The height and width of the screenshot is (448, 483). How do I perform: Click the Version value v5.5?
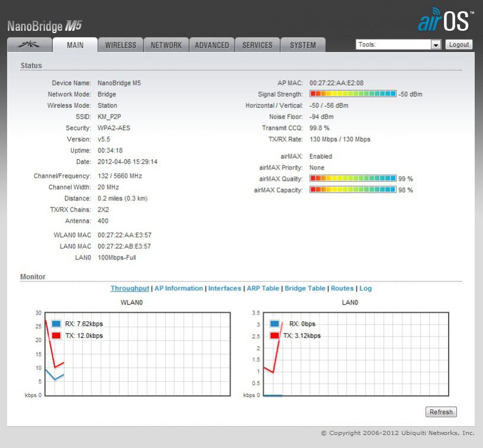click(x=104, y=139)
